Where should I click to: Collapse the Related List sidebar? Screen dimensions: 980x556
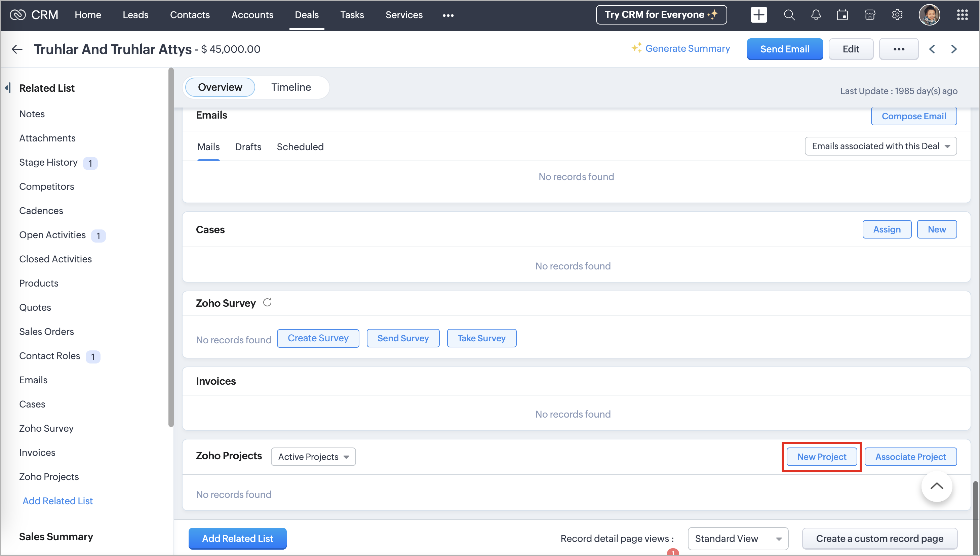click(8, 88)
